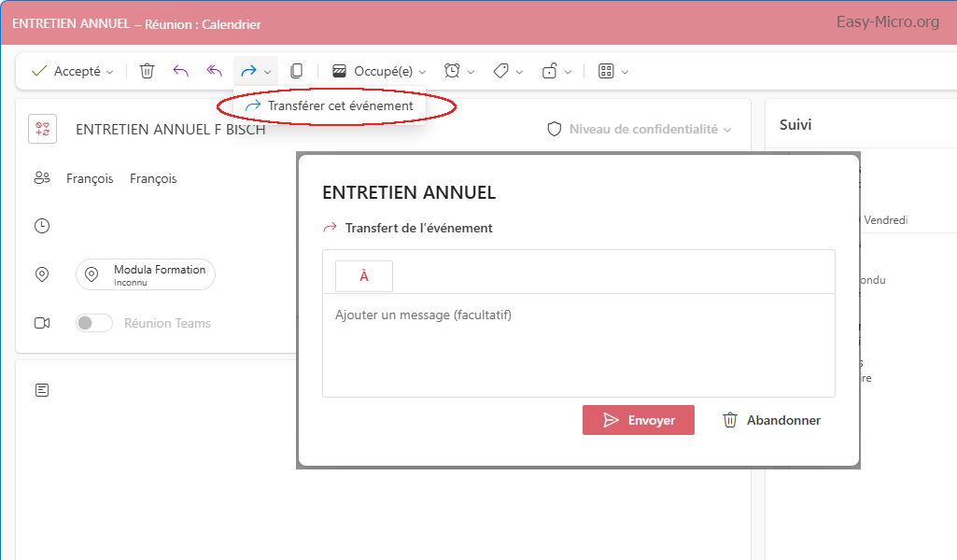Click the padlock private icon
The image size is (957, 560).
tap(550, 71)
